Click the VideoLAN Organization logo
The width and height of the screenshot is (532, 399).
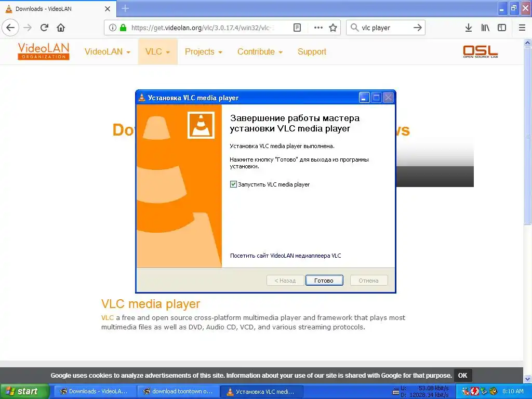44,51
